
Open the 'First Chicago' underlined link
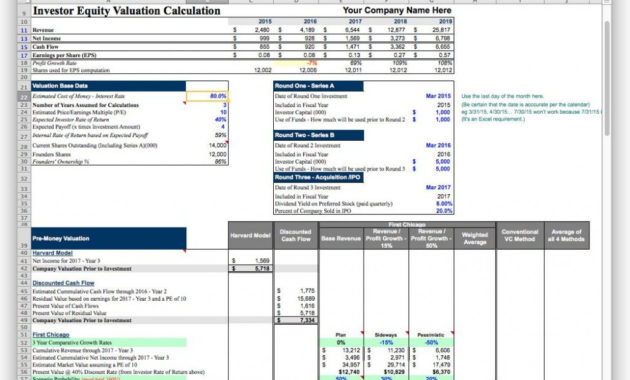tap(51, 335)
